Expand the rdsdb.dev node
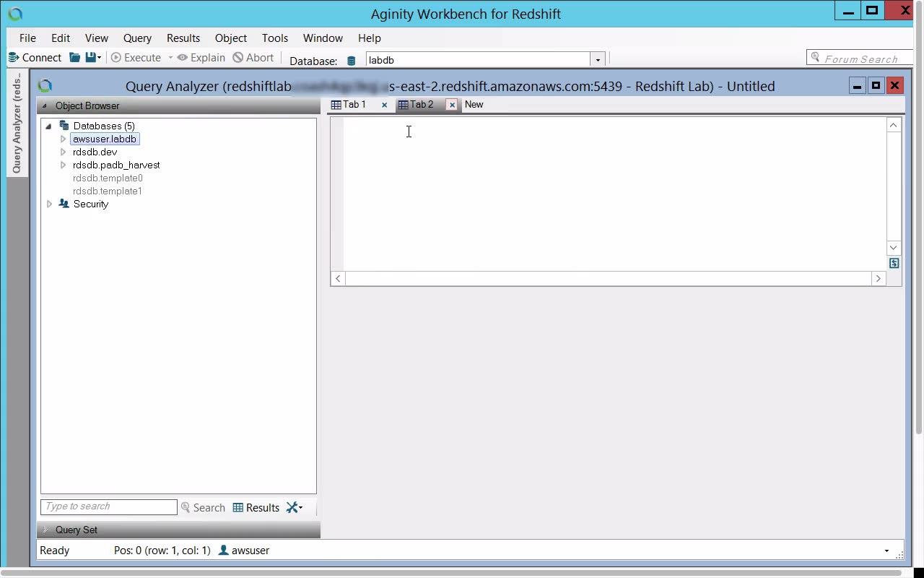Image resolution: width=924 pixels, height=578 pixels. [64, 152]
